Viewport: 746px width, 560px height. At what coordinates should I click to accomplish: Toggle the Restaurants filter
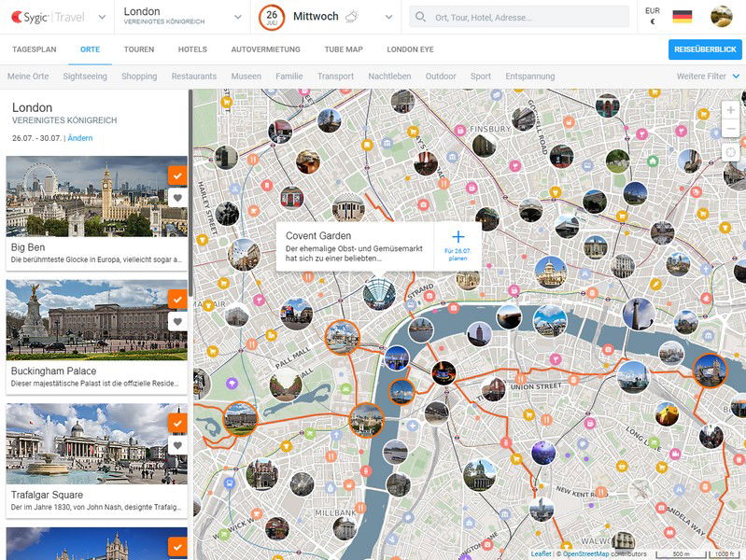[193, 77]
